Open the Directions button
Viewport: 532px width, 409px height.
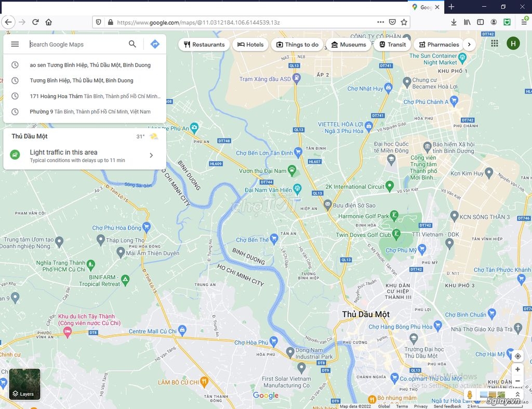point(155,44)
